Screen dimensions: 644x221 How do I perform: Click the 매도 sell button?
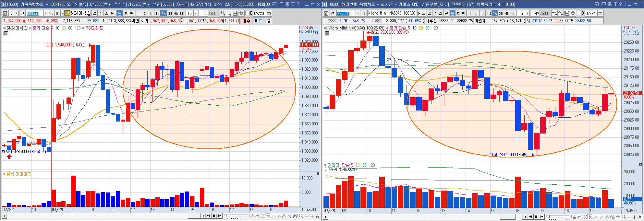(x=259, y=21)
